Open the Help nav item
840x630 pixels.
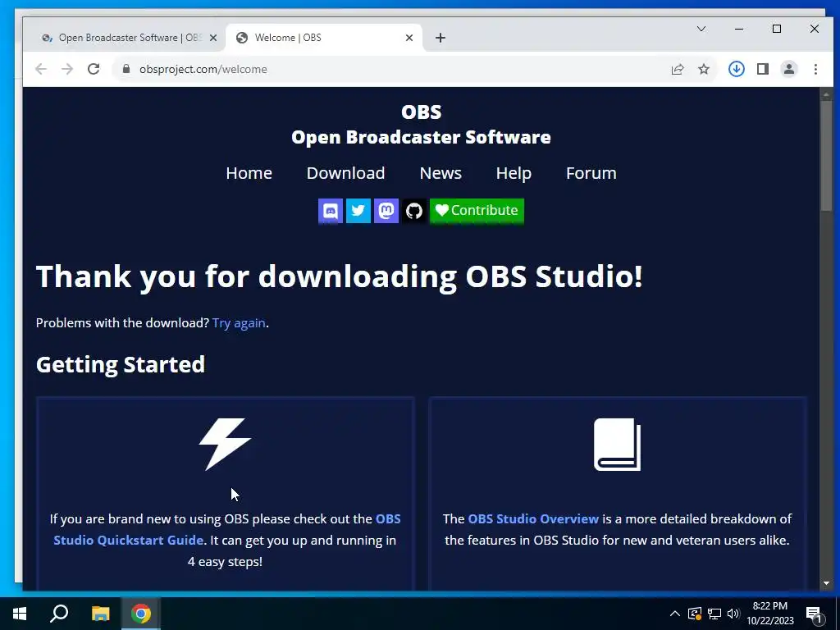tap(514, 173)
